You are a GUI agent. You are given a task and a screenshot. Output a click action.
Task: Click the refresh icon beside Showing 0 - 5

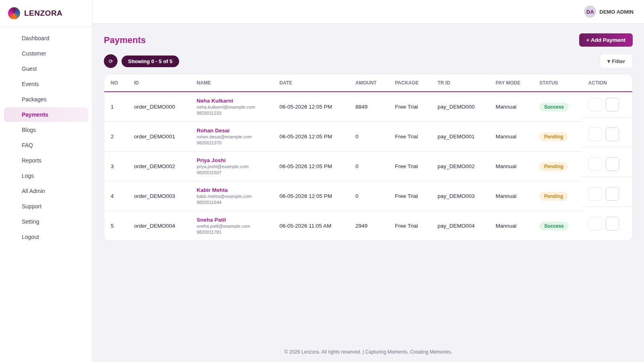click(111, 61)
